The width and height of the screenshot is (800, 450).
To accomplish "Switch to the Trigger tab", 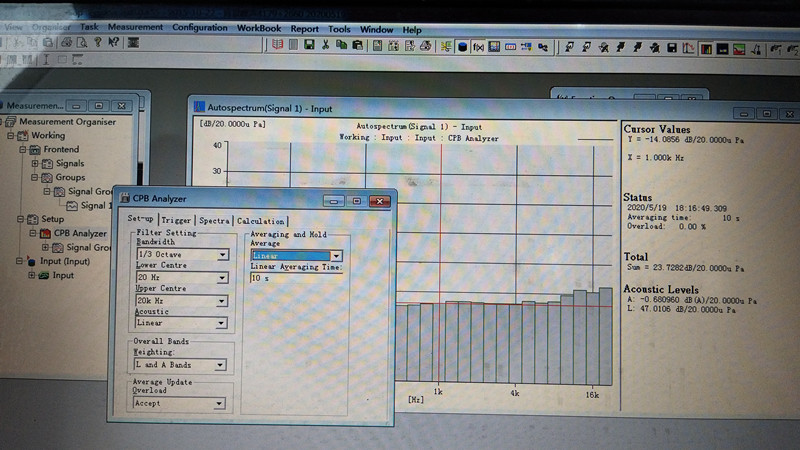I will coord(176,220).
